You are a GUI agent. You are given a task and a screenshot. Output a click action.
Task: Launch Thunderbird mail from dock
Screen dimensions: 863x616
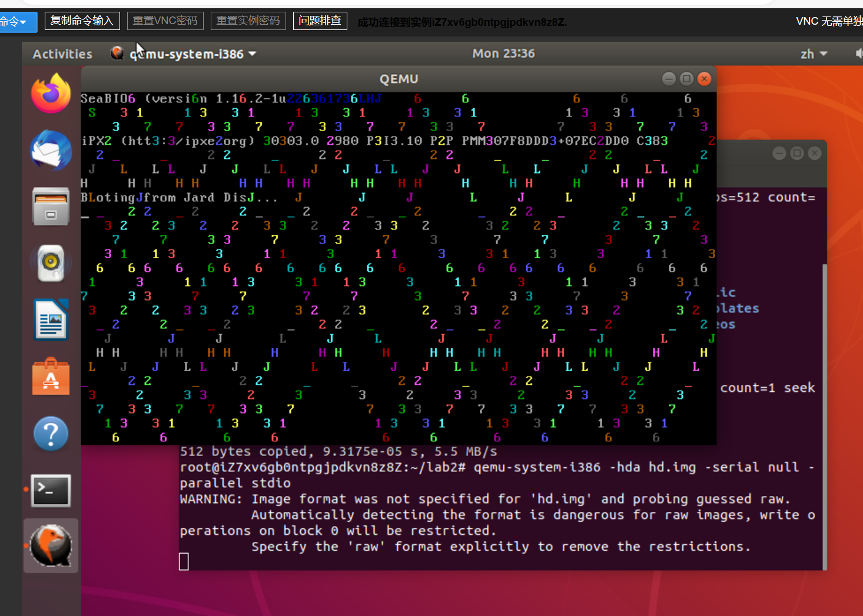coord(51,150)
